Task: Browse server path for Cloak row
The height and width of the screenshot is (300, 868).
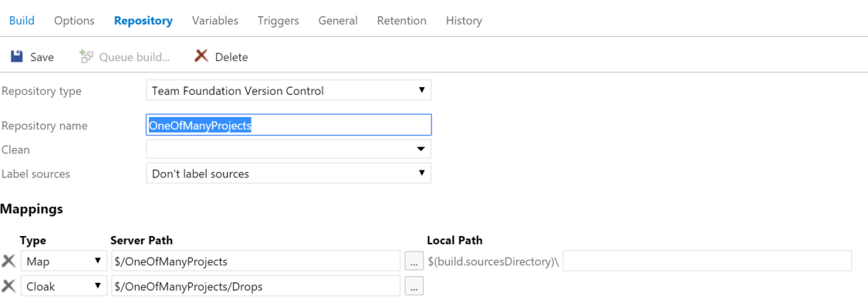Action: (414, 286)
